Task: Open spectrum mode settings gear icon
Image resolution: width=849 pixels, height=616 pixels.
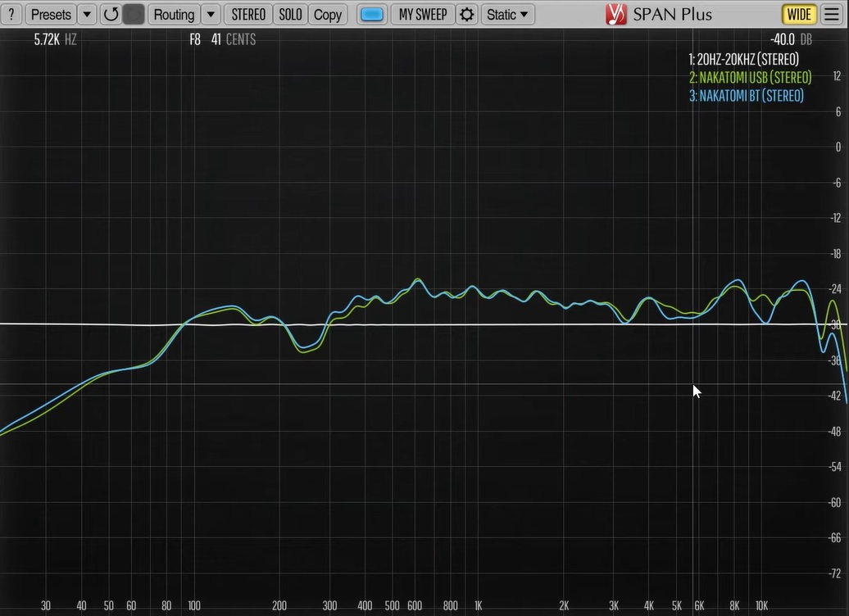Action: tap(467, 14)
